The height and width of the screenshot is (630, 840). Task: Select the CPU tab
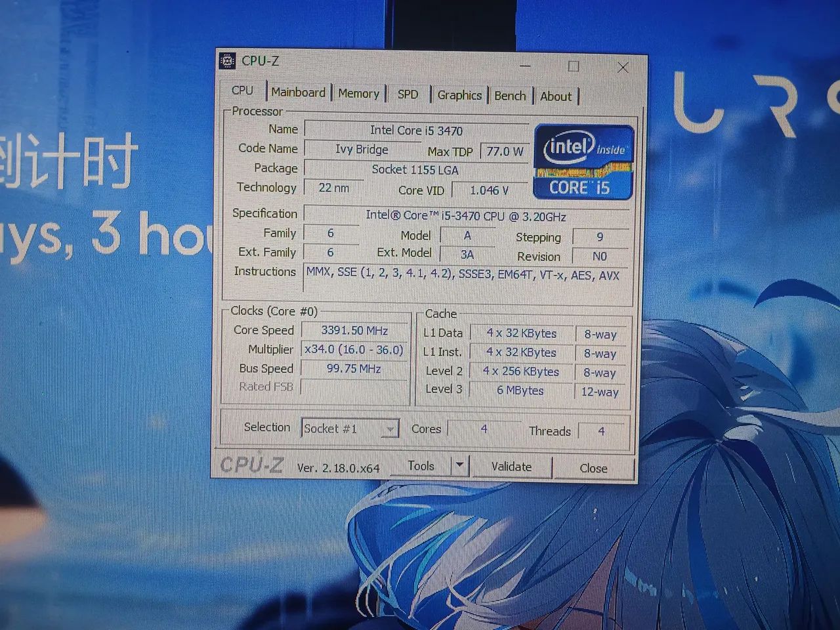click(242, 91)
